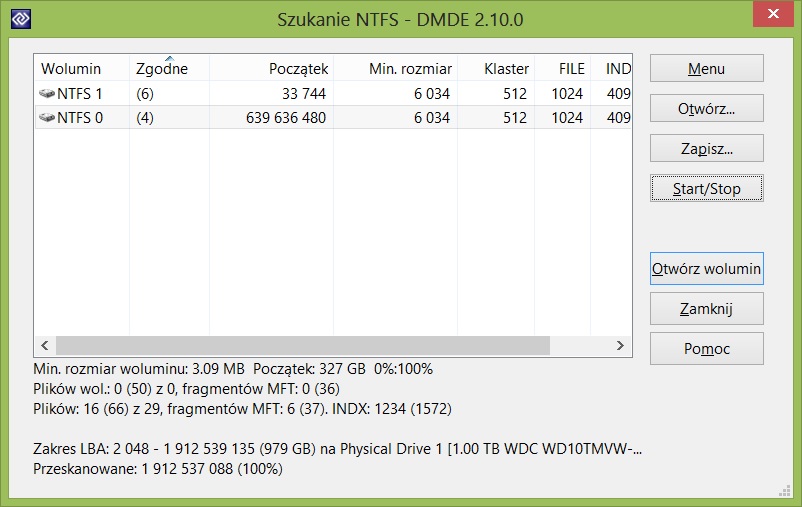The height and width of the screenshot is (507, 802).
Task: Click the DMDE app icon in title bar
Action: tap(20, 19)
